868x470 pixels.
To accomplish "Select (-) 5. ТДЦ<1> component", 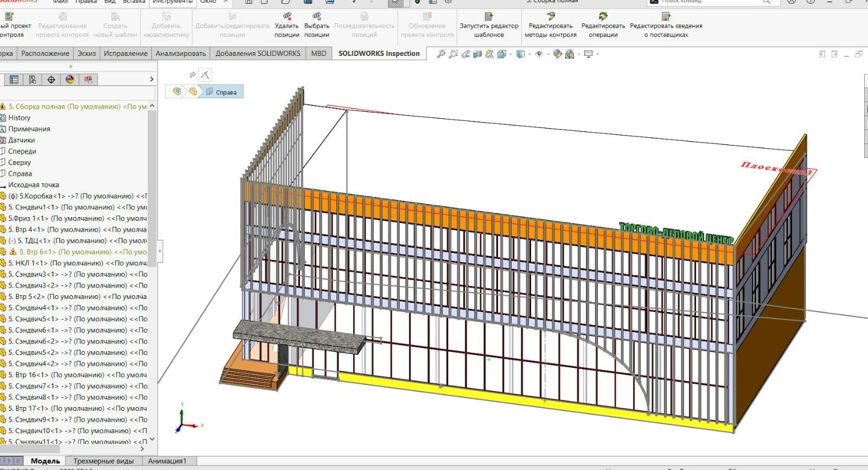I will pyautogui.click(x=73, y=240).
